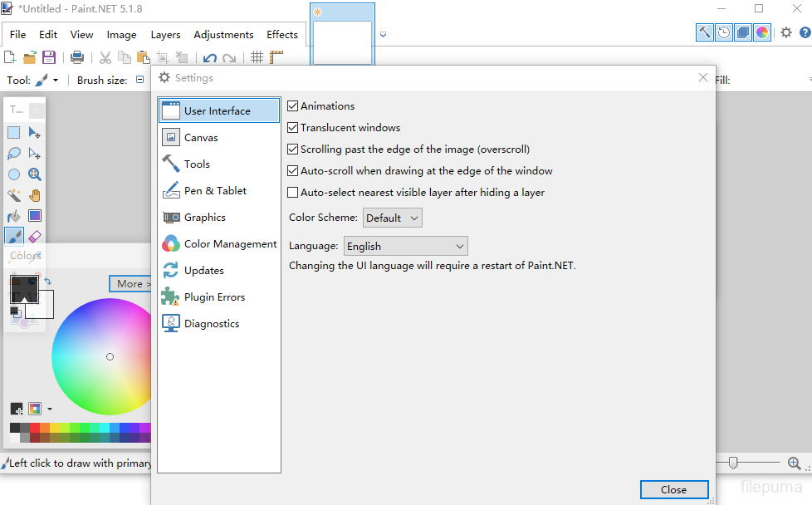The image size is (812, 505).
Task: Select the Paintbrush tool in Tools panel
Action: click(x=14, y=237)
